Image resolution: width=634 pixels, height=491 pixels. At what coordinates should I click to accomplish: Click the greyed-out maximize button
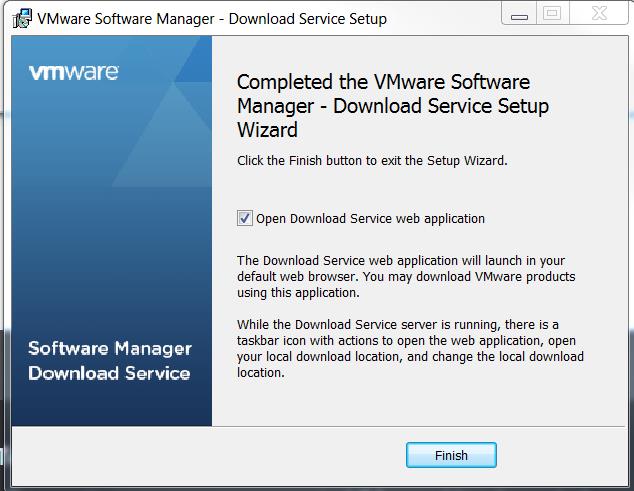tap(552, 13)
